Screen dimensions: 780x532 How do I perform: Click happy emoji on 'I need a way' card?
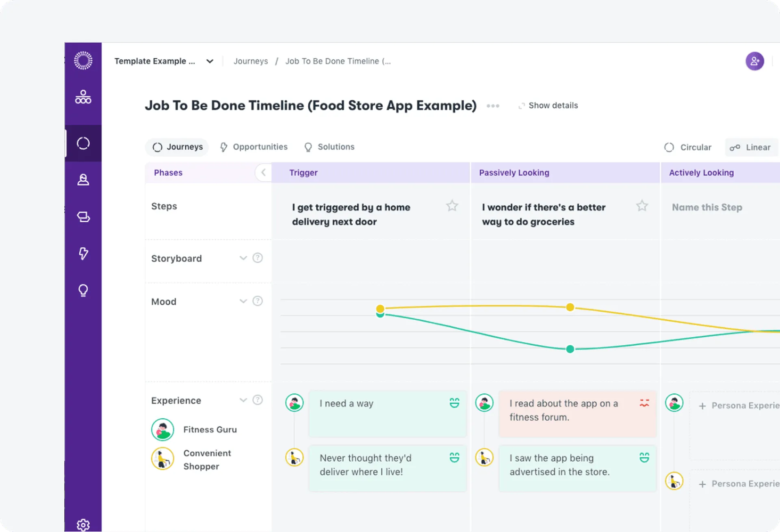454,403
